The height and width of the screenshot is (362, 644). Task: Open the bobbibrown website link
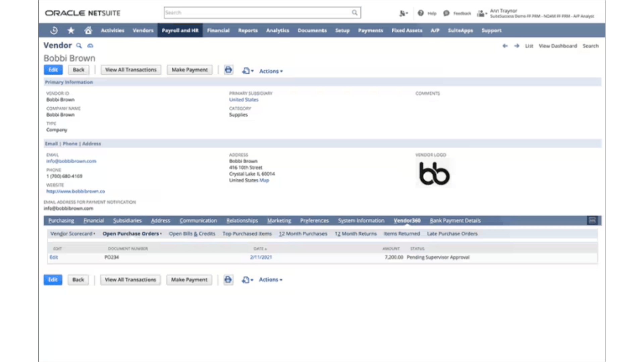click(75, 191)
